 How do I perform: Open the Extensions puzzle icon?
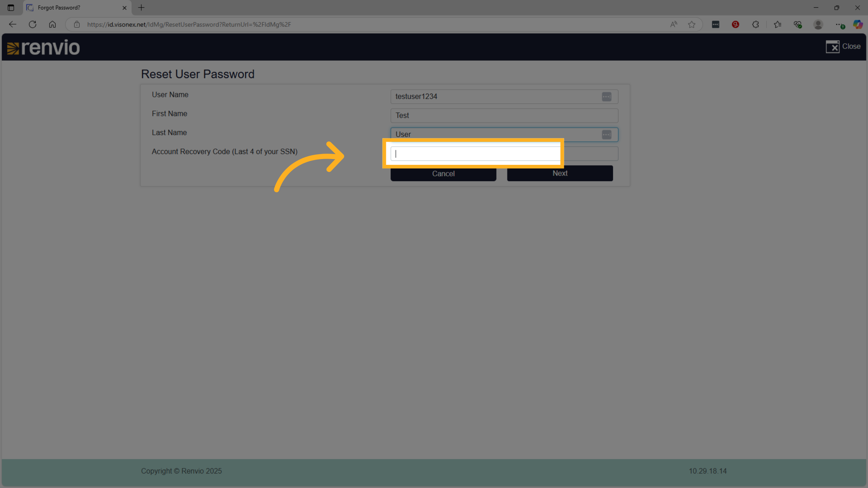coord(756,24)
